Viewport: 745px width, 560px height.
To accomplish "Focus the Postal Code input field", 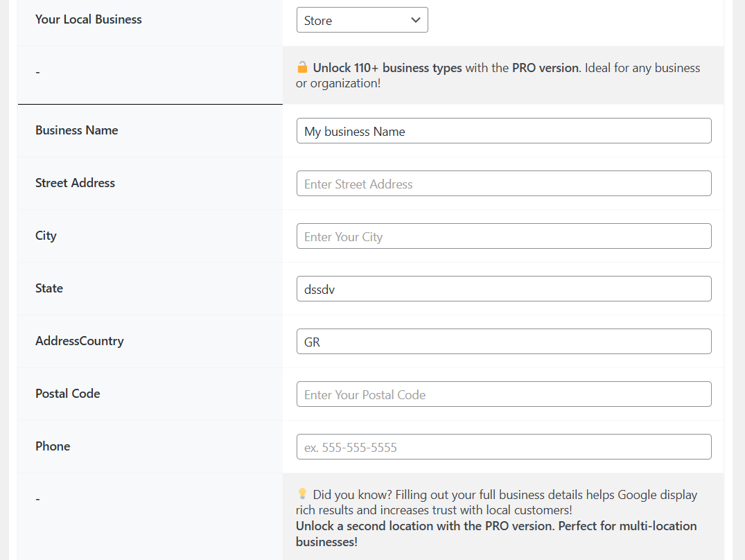I will coord(503,394).
